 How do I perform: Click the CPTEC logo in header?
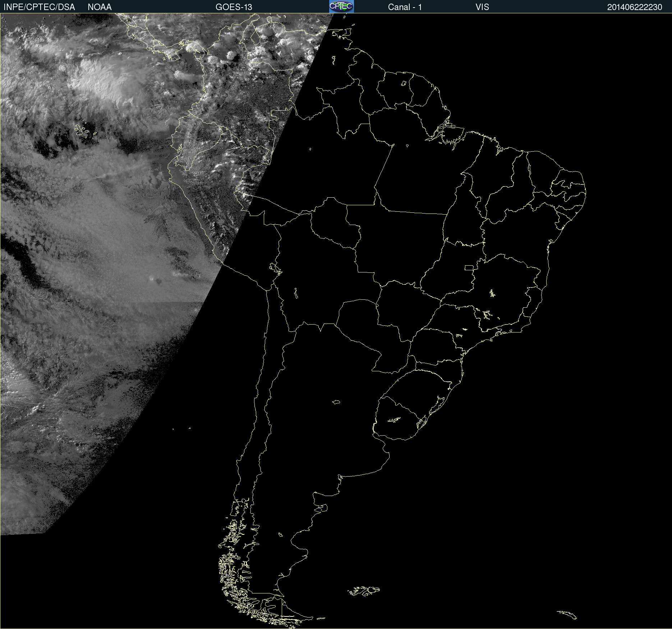[341, 6]
